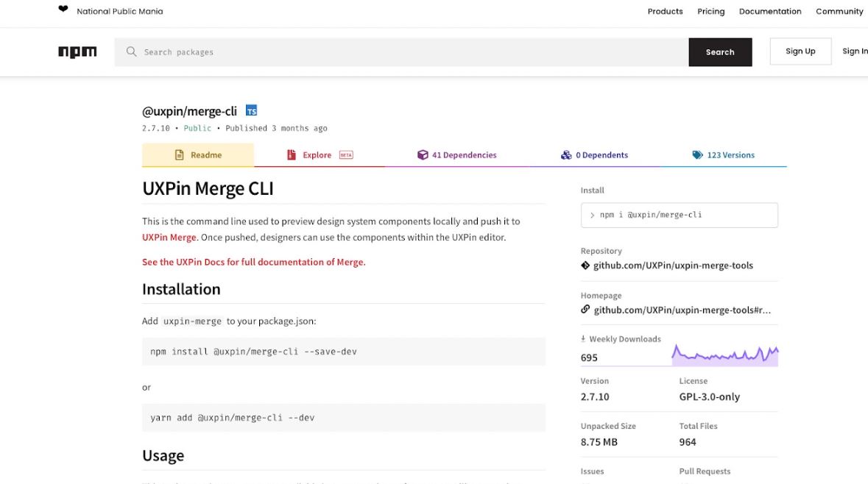Click the npm i @uxpin/merge-cli install command
868x484 pixels.
pyautogui.click(x=680, y=216)
